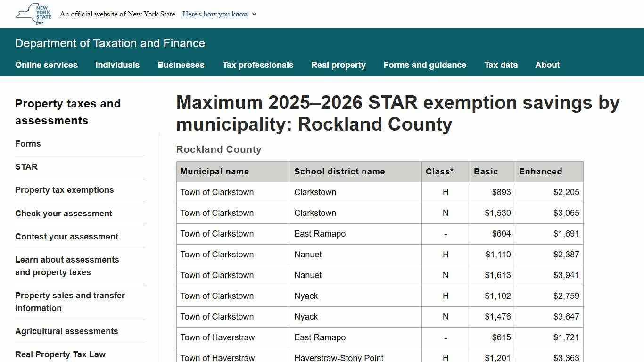Navigate to Real property

click(x=338, y=65)
